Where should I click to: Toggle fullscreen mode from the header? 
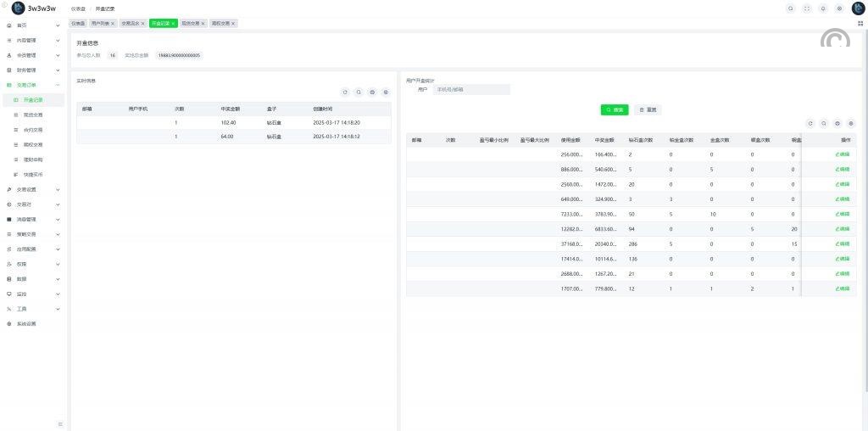tap(807, 8)
